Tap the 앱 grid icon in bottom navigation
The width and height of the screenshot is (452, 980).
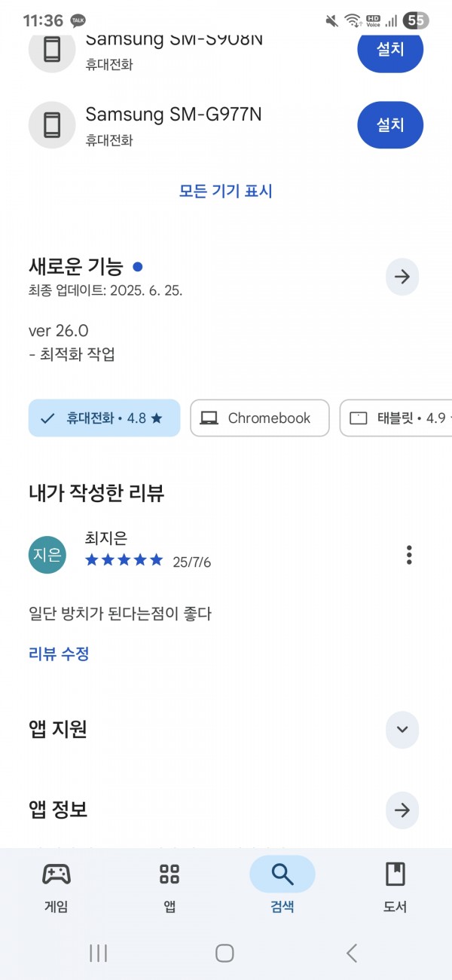click(x=169, y=874)
